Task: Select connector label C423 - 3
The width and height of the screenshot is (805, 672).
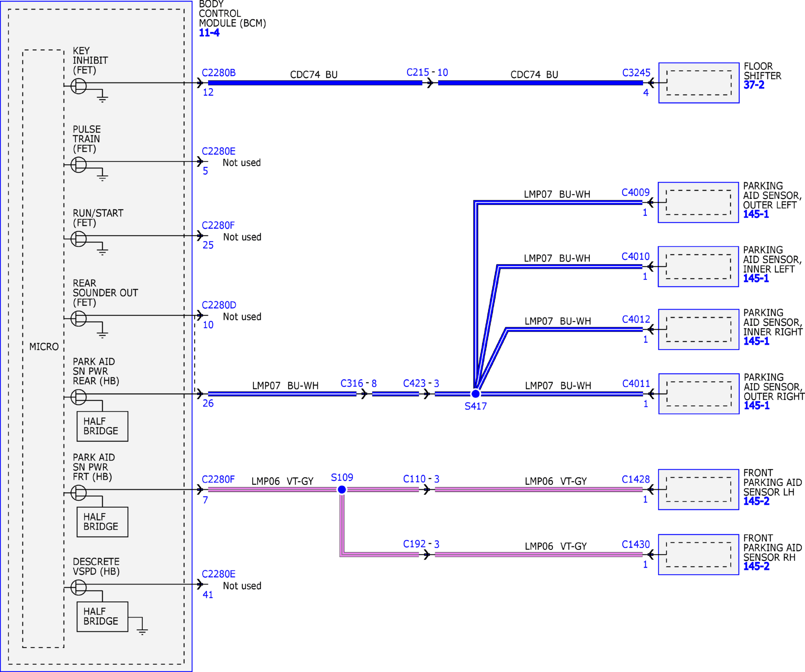Action: [x=421, y=383]
